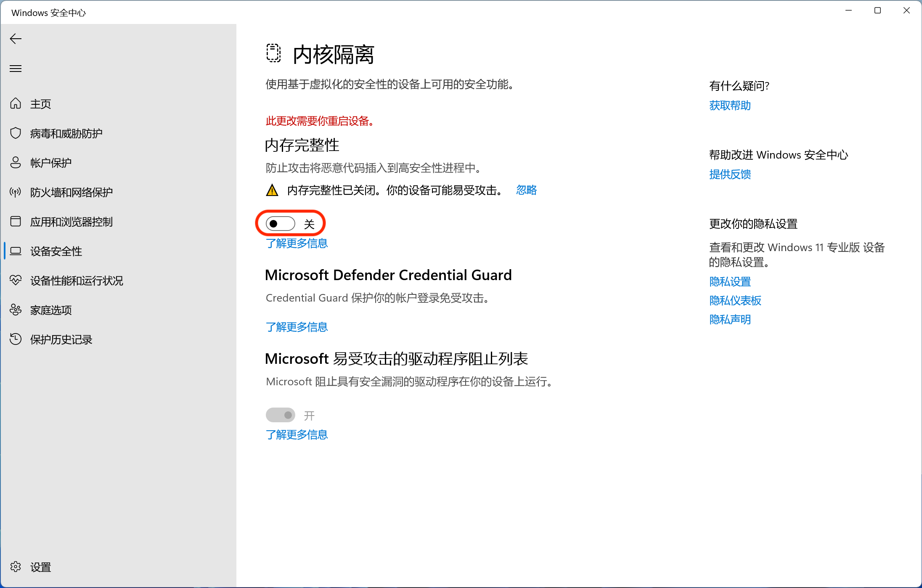Select 设备安全性 in sidebar
The height and width of the screenshot is (588, 922).
pos(56,251)
